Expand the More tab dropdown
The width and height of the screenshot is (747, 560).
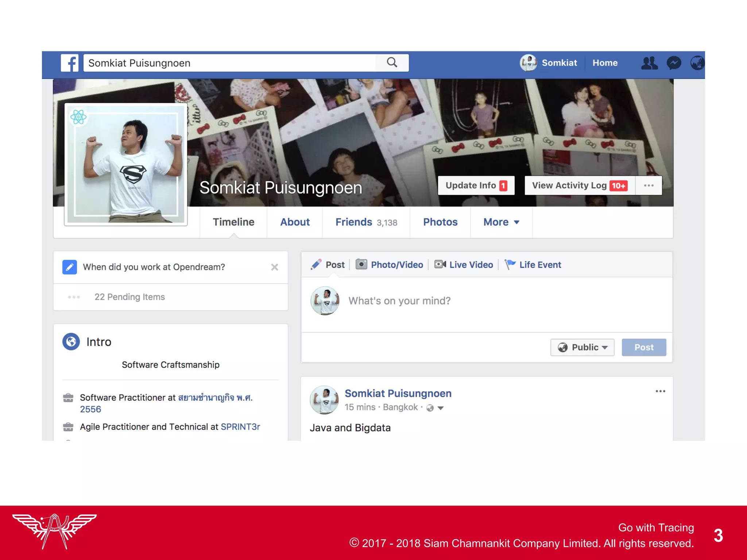501,222
